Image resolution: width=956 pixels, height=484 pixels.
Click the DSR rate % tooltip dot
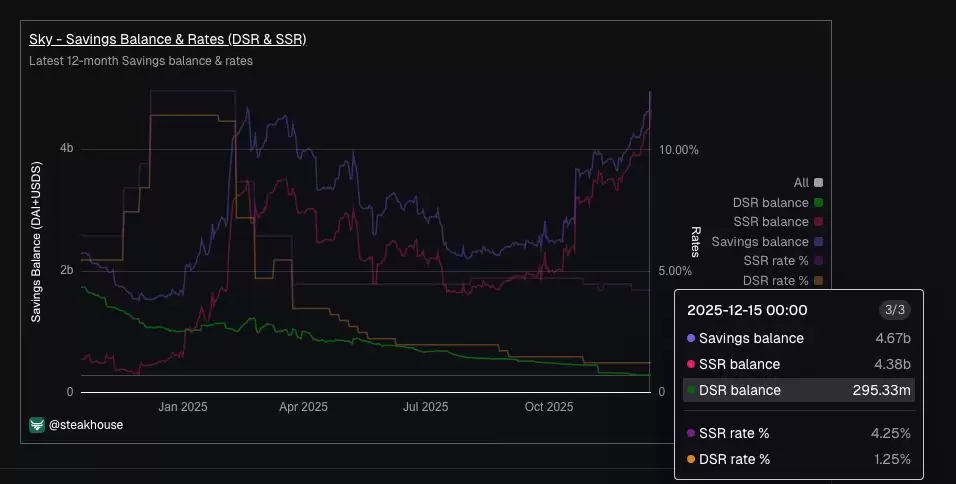[689, 459]
